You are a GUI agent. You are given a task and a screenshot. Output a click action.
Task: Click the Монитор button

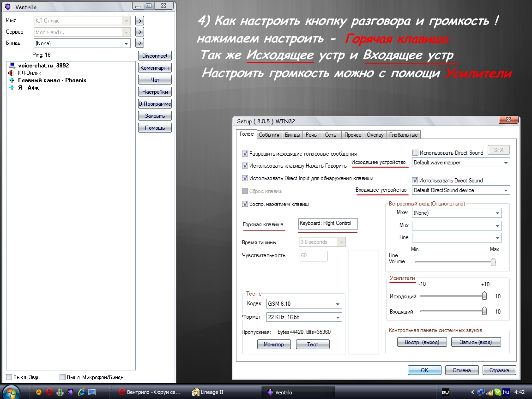(274, 345)
